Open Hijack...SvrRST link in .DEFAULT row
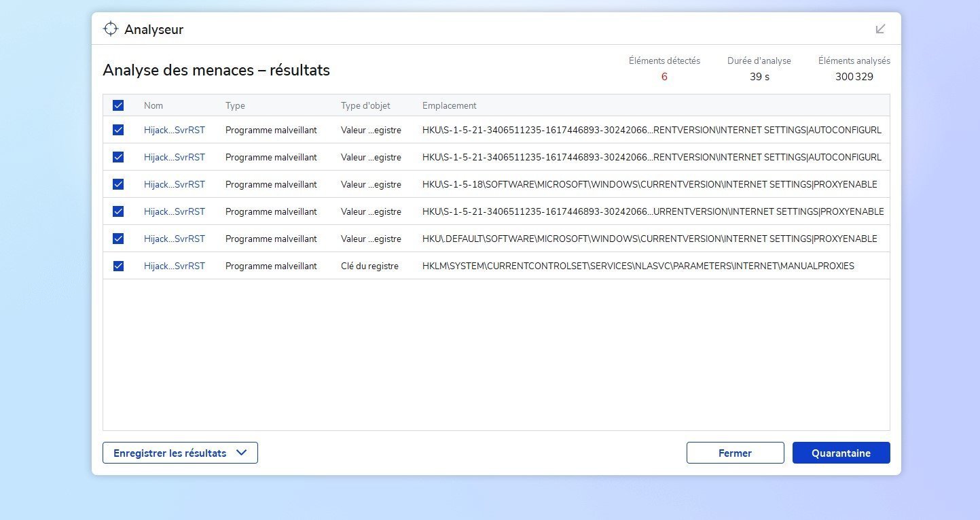980x520 pixels. [x=175, y=239]
